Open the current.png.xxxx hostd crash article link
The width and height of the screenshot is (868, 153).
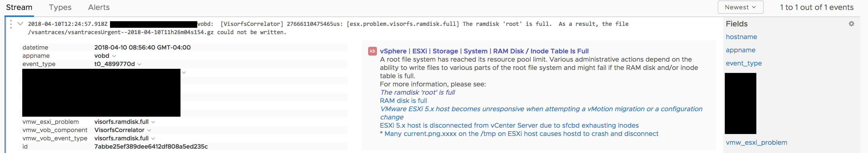click(521, 134)
